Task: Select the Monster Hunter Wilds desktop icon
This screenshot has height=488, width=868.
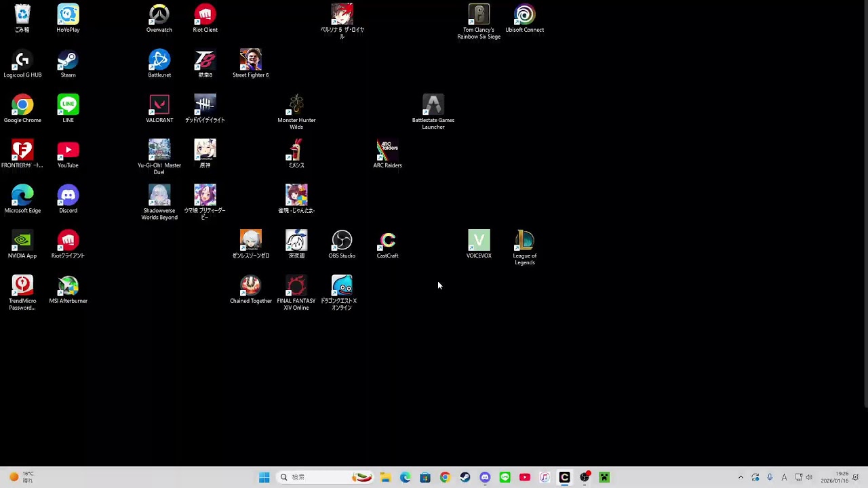Action: click(x=296, y=113)
